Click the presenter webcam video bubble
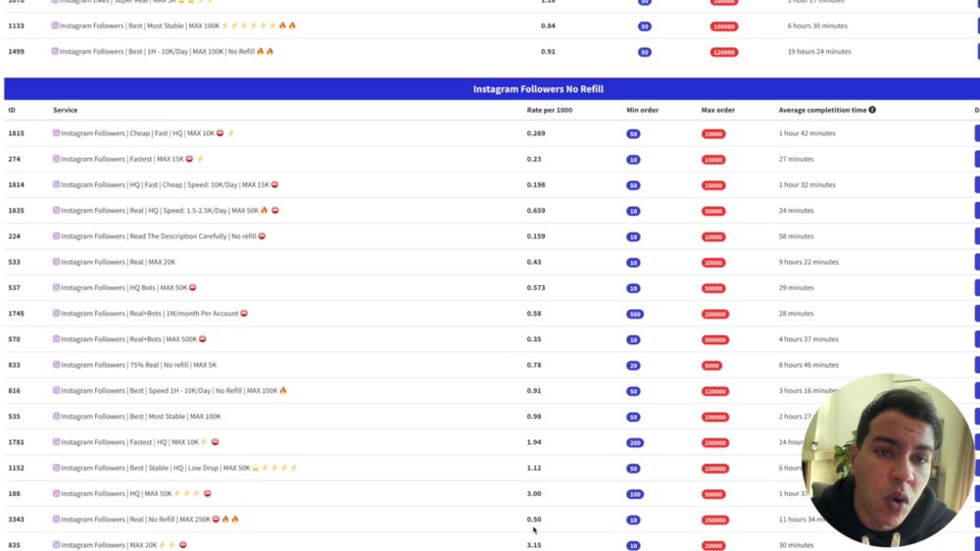 pos(888,461)
